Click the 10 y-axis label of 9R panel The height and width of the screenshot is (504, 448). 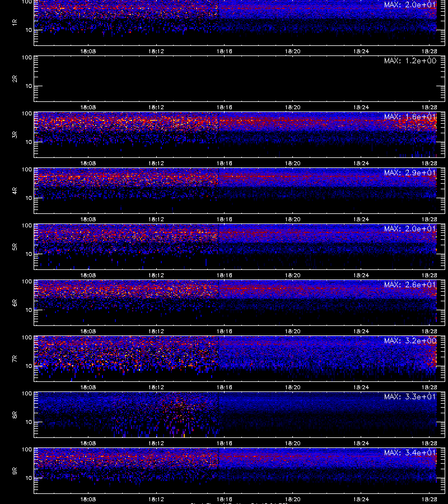tap(29, 478)
